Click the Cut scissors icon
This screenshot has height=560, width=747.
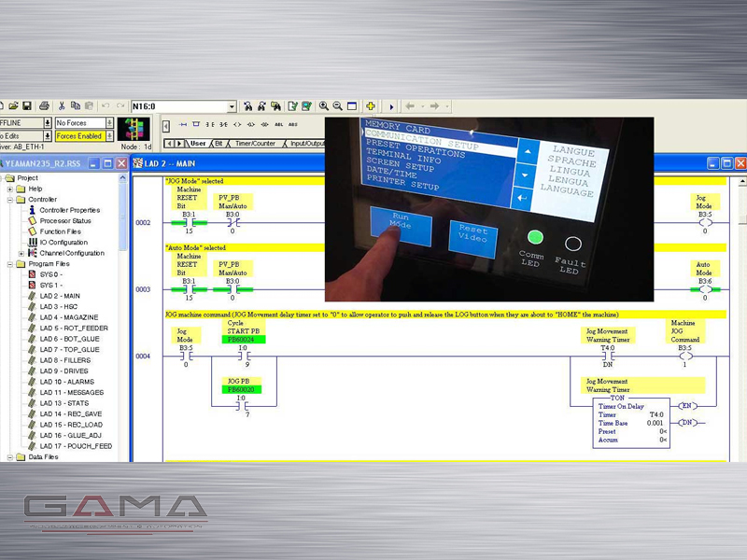[x=62, y=106]
